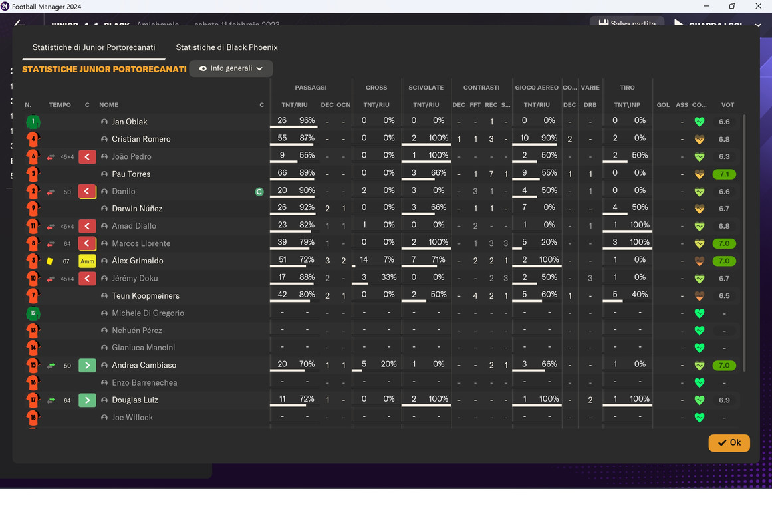Sort the table by the NOME column header
Image resolution: width=772 pixels, height=532 pixels.
109,105
